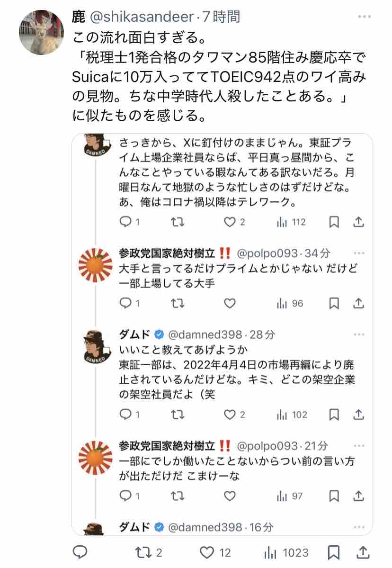Bookmark the main tweet by 鹿
Viewport: 392px width, 568px height.
(x=333, y=552)
